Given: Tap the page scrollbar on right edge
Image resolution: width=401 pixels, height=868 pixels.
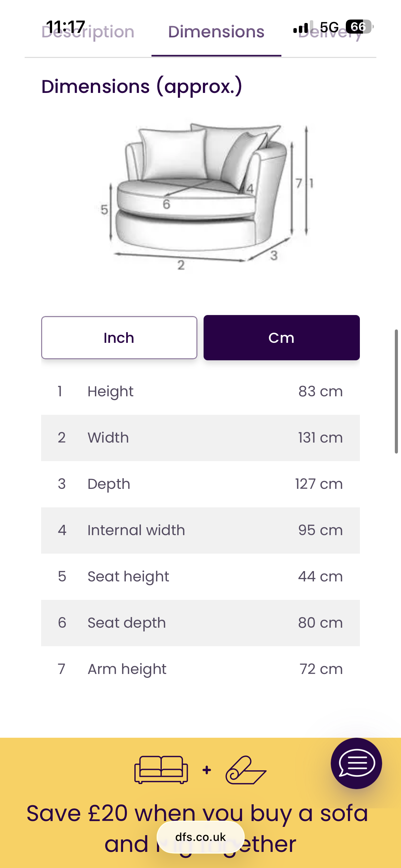Looking at the screenshot, I should click(x=396, y=391).
